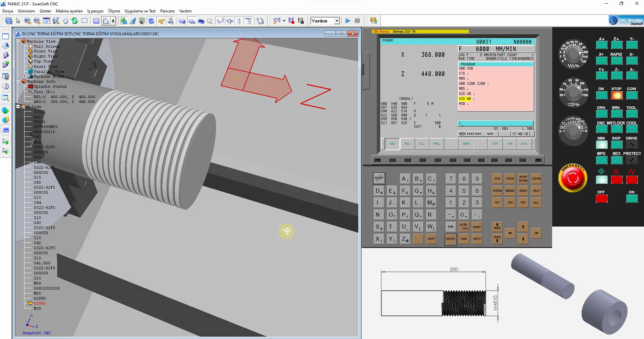644x339 pixels.
Task: Click the zoom in magnifier icon
Action: click(x=28, y=21)
